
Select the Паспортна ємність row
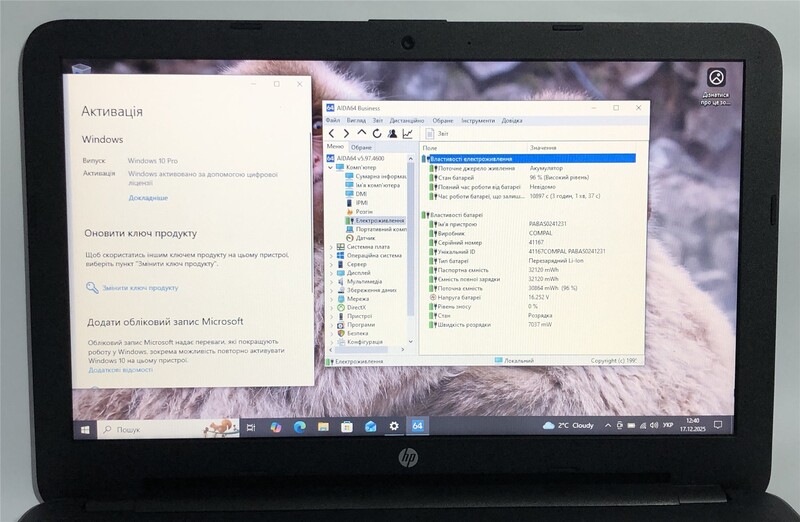pyautogui.click(x=529, y=270)
